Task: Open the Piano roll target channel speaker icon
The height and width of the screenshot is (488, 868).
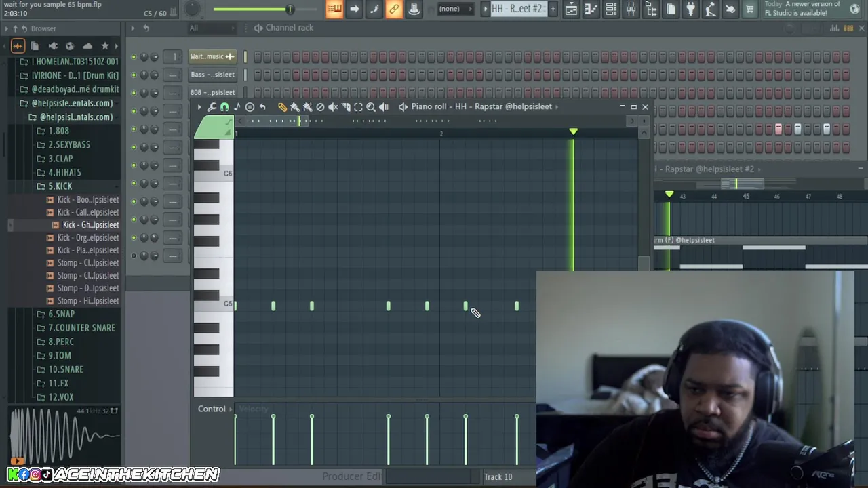Action: pos(403,107)
